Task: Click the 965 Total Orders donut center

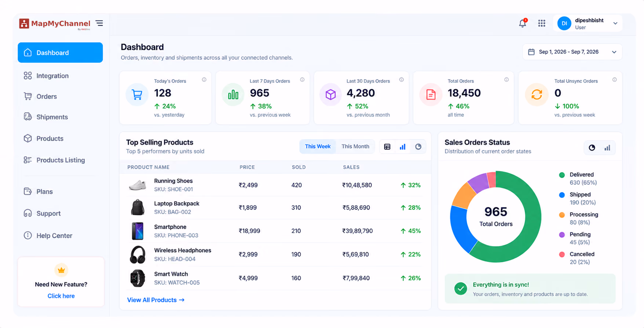Action: pos(496,217)
